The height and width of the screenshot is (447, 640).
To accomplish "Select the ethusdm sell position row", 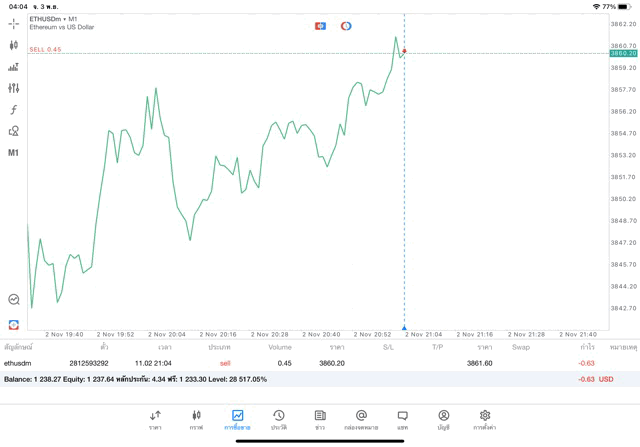I will (300, 363).
